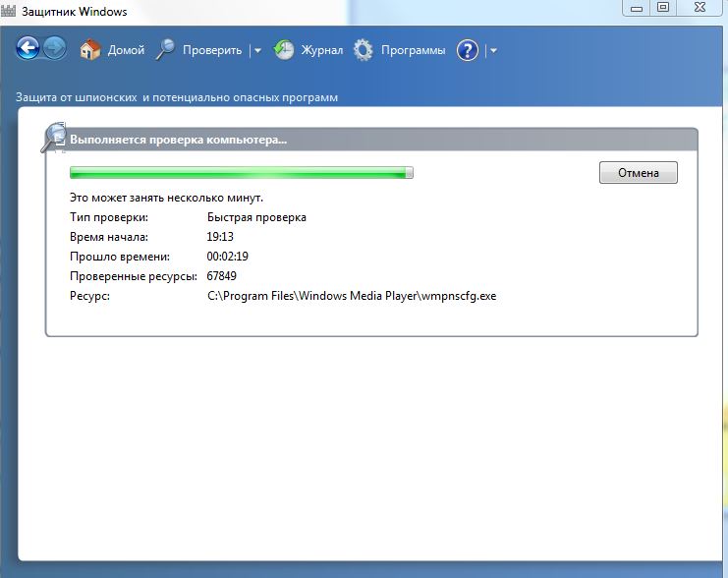Open help via the question mark icon
Screen dimensions: 728x578
(467, 50)
